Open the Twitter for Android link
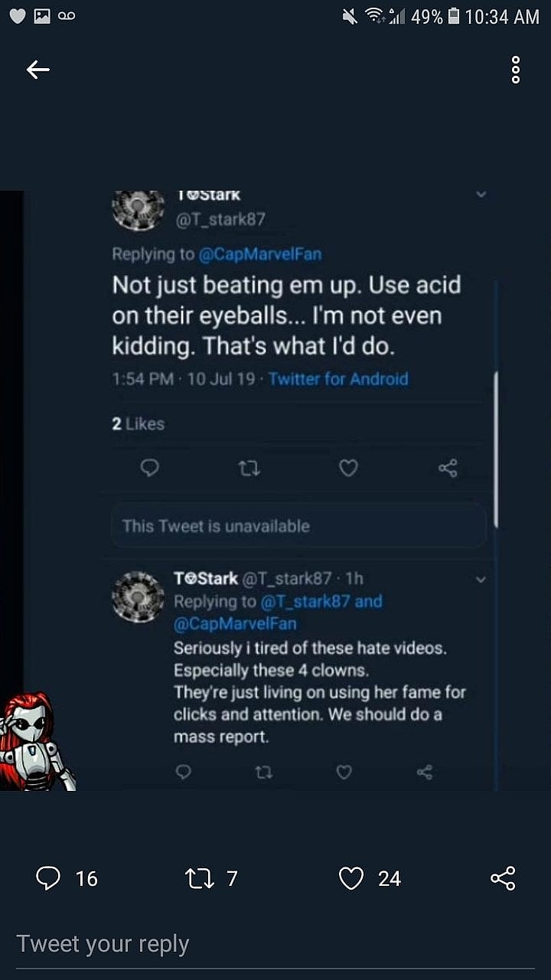The width and height of the screenshot is (551, 980). point(338,379)
